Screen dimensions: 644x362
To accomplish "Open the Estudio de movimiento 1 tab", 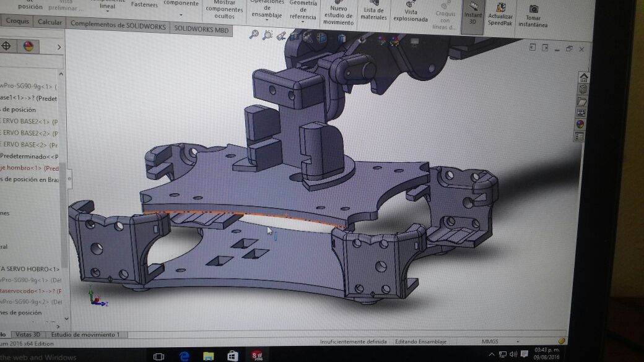I will pos(85,335).
